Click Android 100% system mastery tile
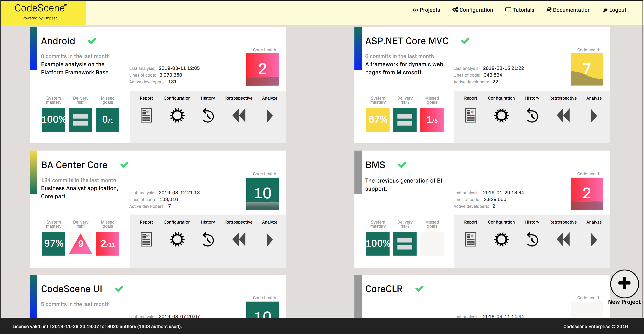Screen dimensions: 644x334 (x=54, y=120)
